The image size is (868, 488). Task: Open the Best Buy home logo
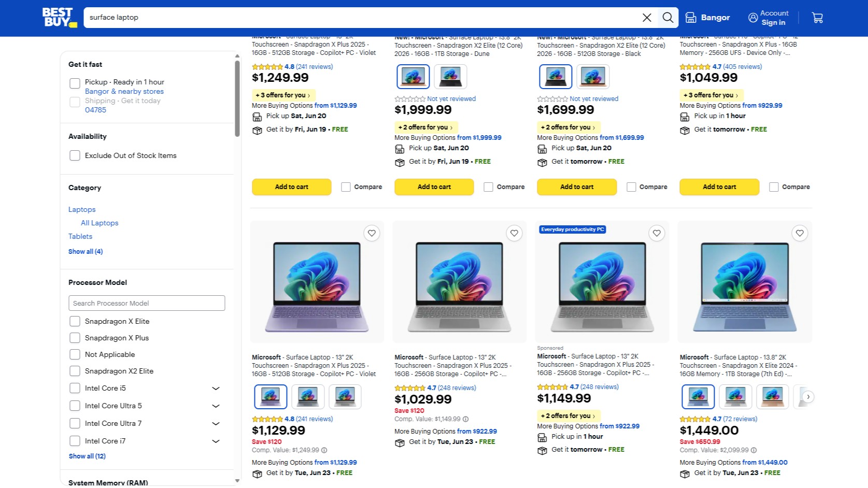[60, 18]
